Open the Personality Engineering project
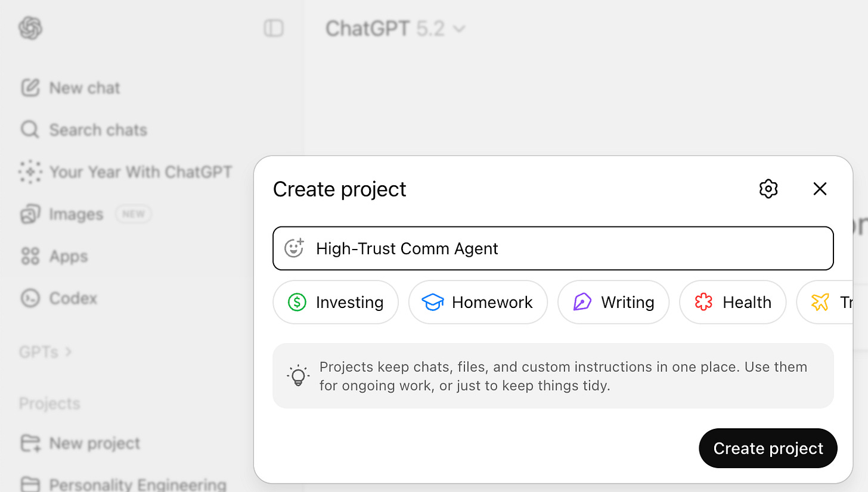This screenshot has height=492, width=868. (137, 483)
